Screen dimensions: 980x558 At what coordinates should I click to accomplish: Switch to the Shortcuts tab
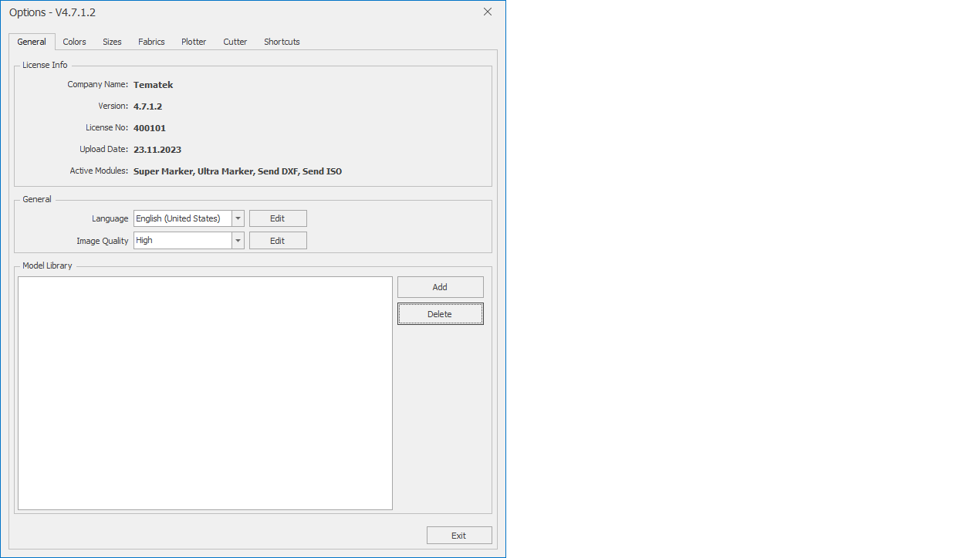coord(282,42)
